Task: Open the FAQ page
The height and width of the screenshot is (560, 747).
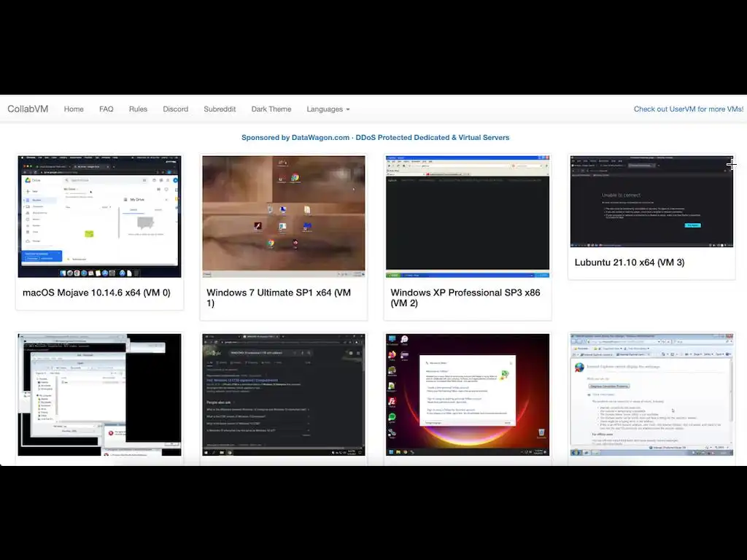Action: (107, 109)
